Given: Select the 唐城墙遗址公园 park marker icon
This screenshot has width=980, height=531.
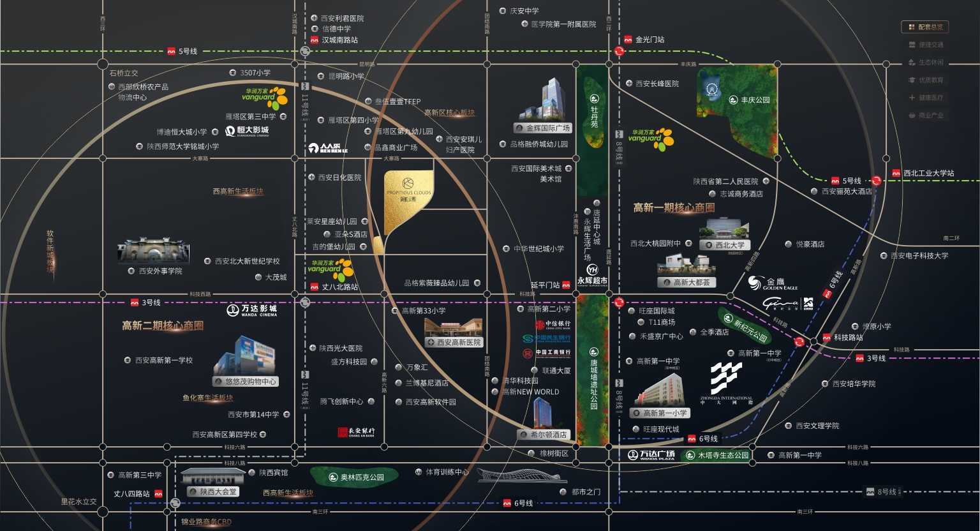Looking at the screenshot, I should [x=594, y=352].
